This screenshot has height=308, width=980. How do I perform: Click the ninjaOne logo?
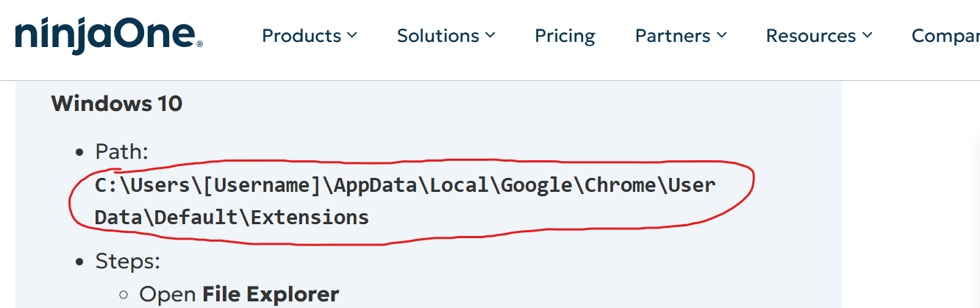click(108, 36)
